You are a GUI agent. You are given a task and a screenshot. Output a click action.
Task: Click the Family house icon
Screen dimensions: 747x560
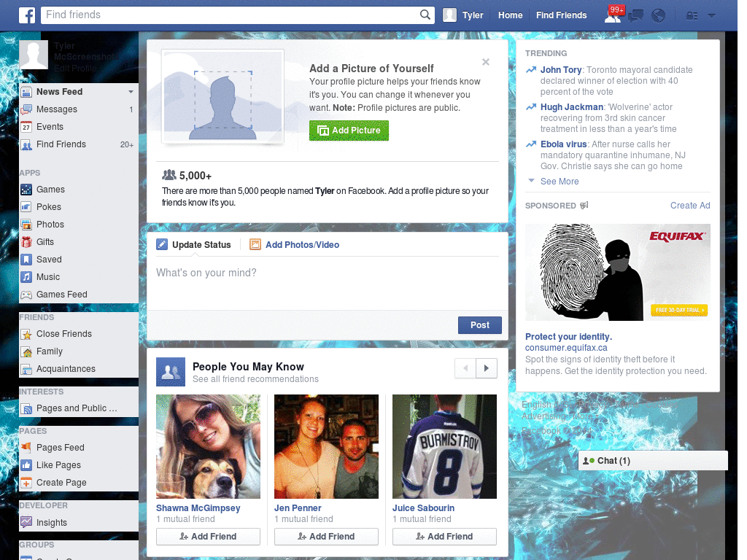tap(26, 352)
